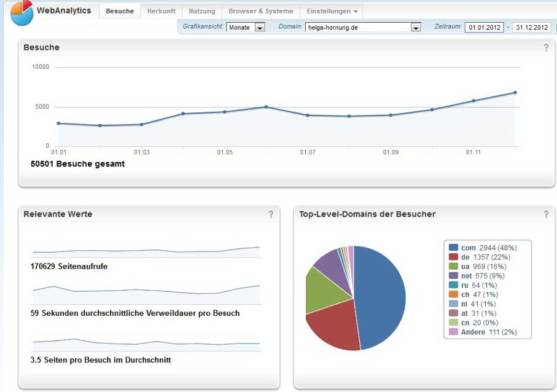Viewport: 557px width, 392px height.
Task: Click the large blue pie chart slice
Action: pos(381,295)
